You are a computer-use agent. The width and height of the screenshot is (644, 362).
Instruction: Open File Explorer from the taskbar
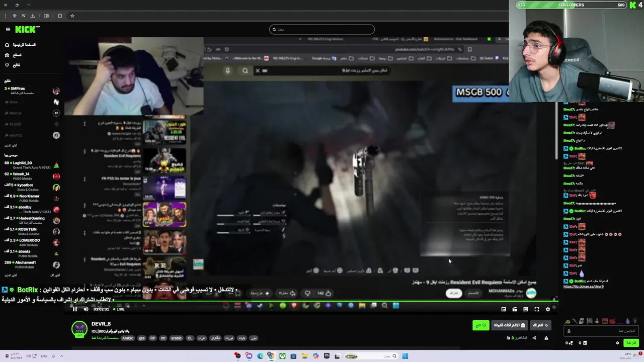pyautogui.click(x=304, y=356)
